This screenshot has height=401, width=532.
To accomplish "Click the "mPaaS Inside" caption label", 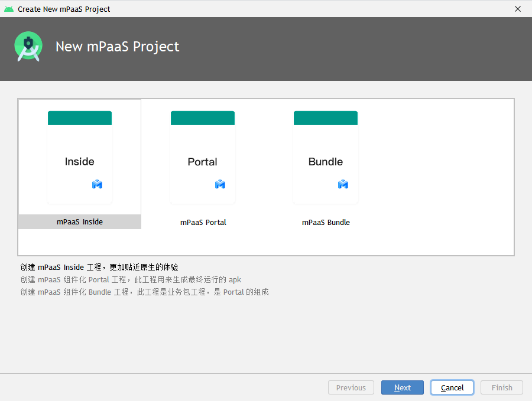I will (x=80, y=222).
